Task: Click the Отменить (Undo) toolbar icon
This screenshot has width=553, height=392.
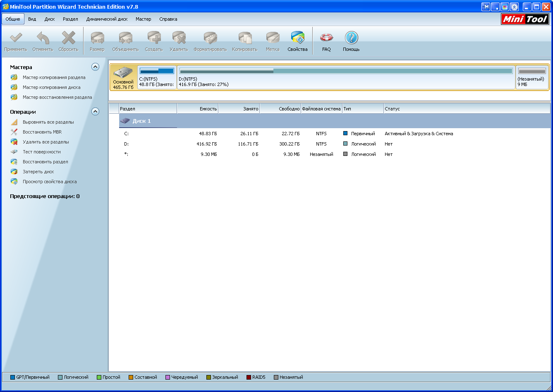Action: pyautogui.click(x=43, y=42)
